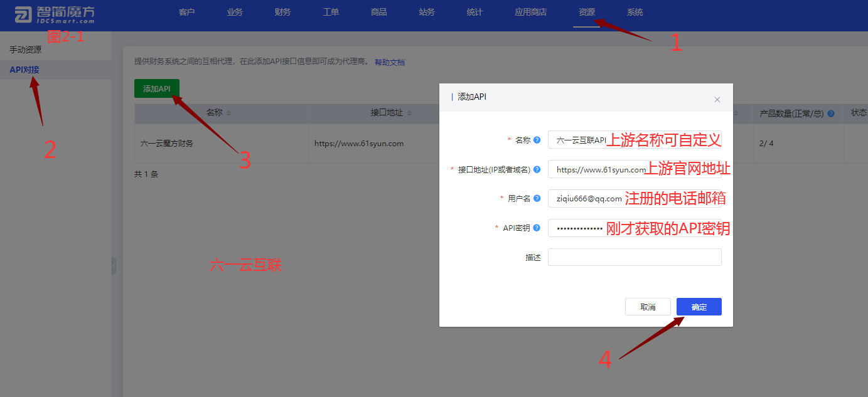Select the 资源 menu
868x397 pixels.
[x=587, y=12]
